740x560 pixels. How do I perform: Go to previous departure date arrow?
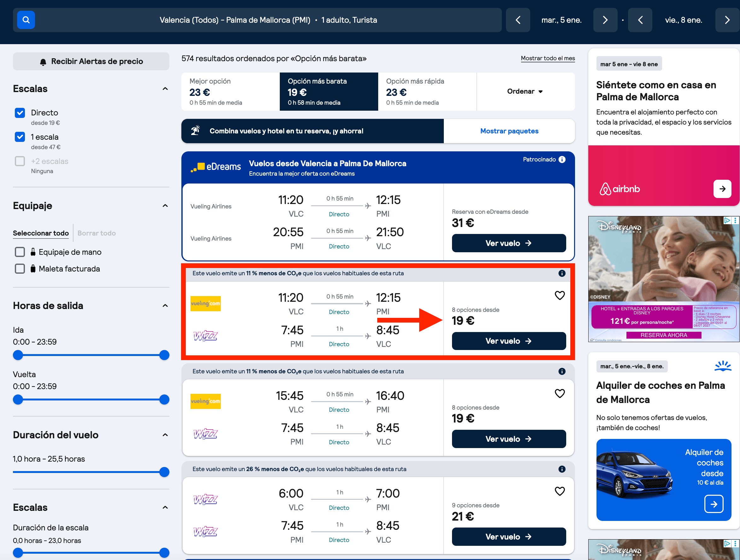click(x=518, y=20)
